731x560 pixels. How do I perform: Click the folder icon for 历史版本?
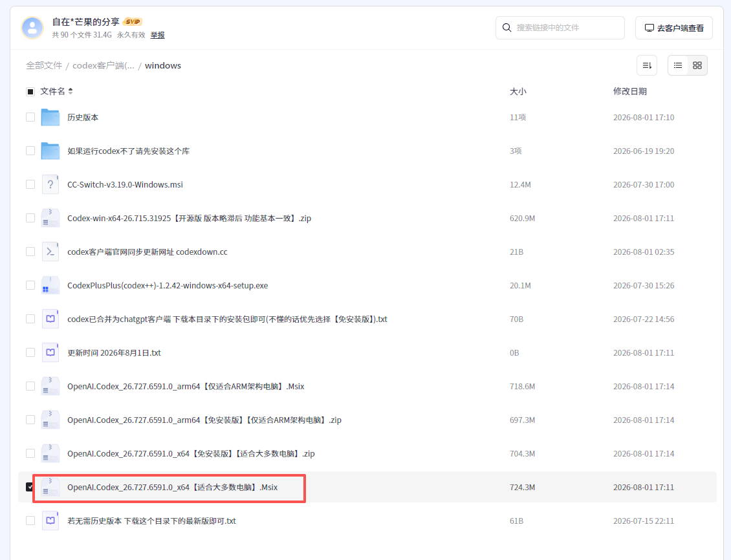pos(50,118)
